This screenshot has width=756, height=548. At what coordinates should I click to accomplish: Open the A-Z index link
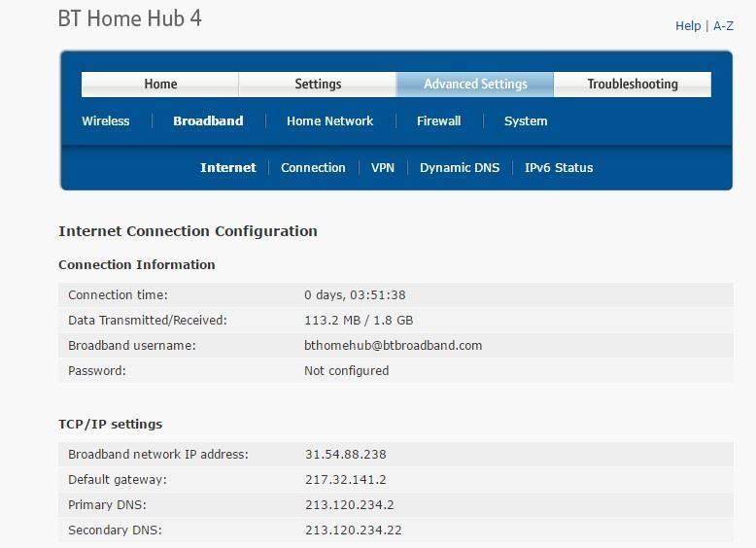(x=723, y=26)
